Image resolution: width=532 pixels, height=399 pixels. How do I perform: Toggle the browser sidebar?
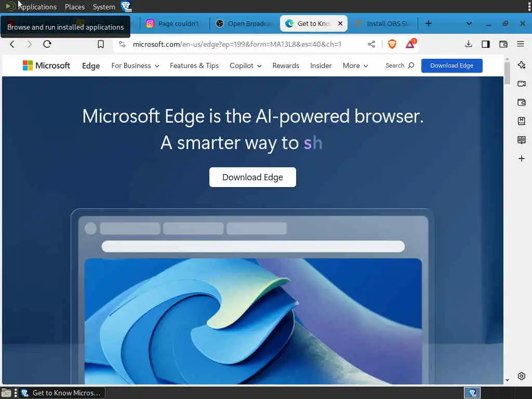pos(486,44)
